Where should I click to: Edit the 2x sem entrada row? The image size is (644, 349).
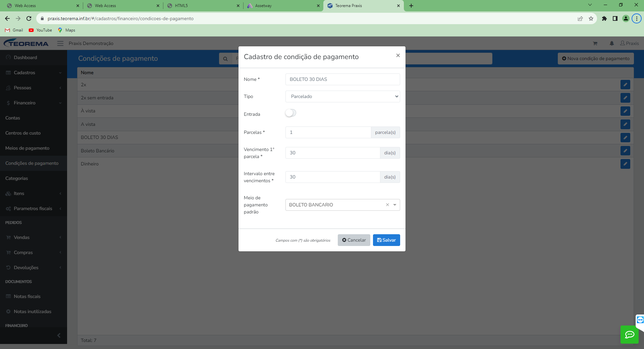pyautogui.click(x=625, y=98)
